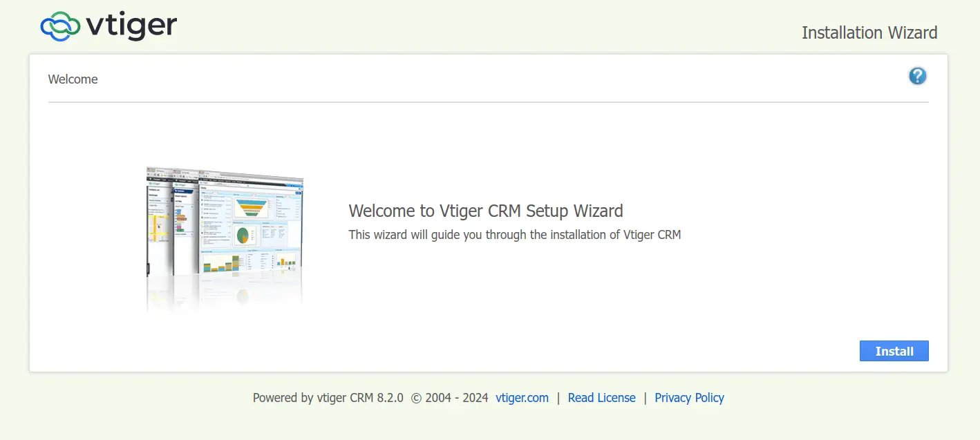The image size is (980, 440).
Task: Click the vtiger cloud logo
Action: point(109,26)
